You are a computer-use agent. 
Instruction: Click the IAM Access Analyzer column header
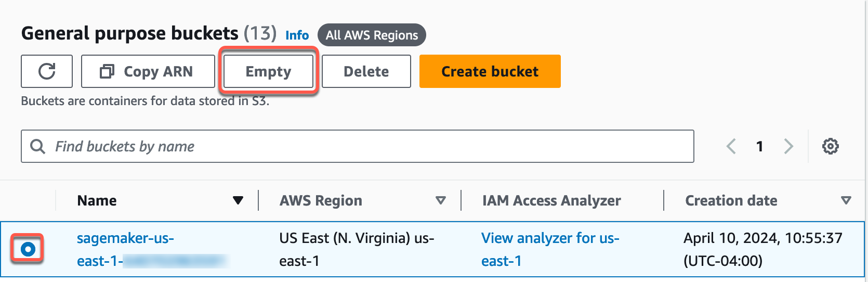[551, 200]
